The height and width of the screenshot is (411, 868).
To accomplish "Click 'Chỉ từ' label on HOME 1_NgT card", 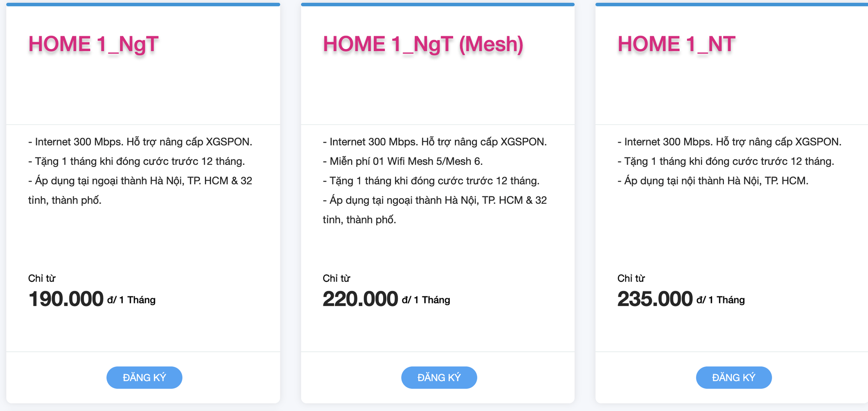I will (x=42, y=278).
